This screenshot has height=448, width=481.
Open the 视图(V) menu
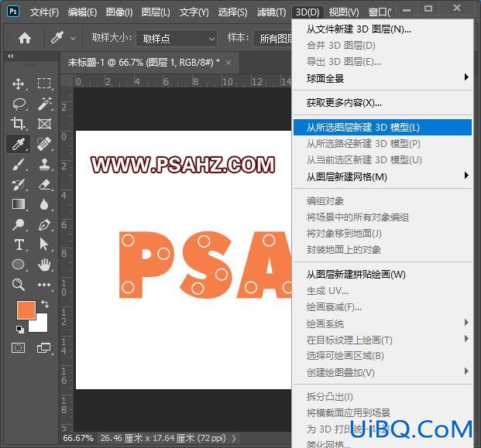[344, 12]
